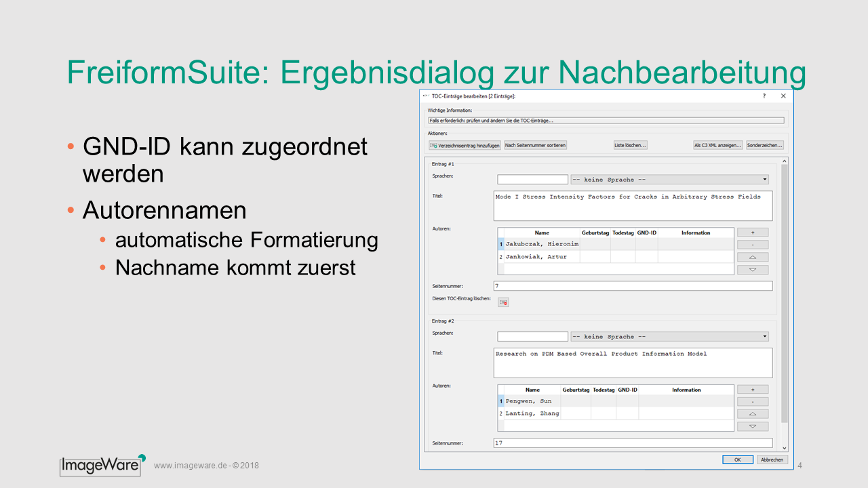Confirm with the OK button
Screen dimensions: 868x488
(x=738, y=460)
